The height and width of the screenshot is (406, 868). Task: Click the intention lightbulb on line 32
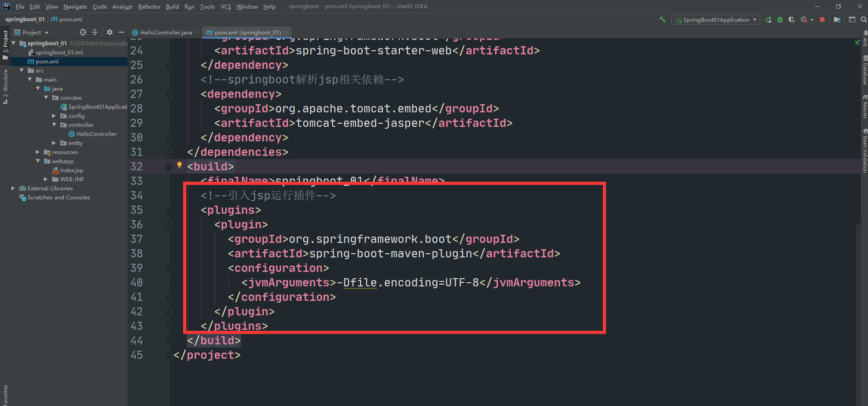point(179,165)
